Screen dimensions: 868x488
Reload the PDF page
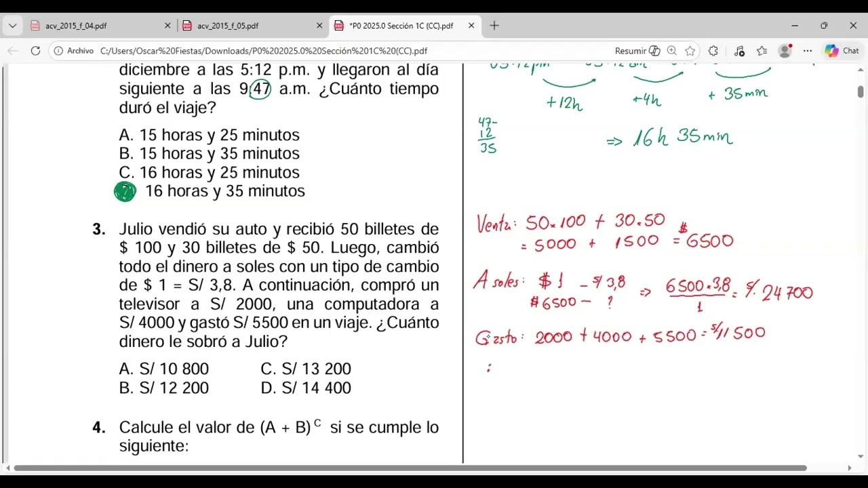(x=35, y=51)
